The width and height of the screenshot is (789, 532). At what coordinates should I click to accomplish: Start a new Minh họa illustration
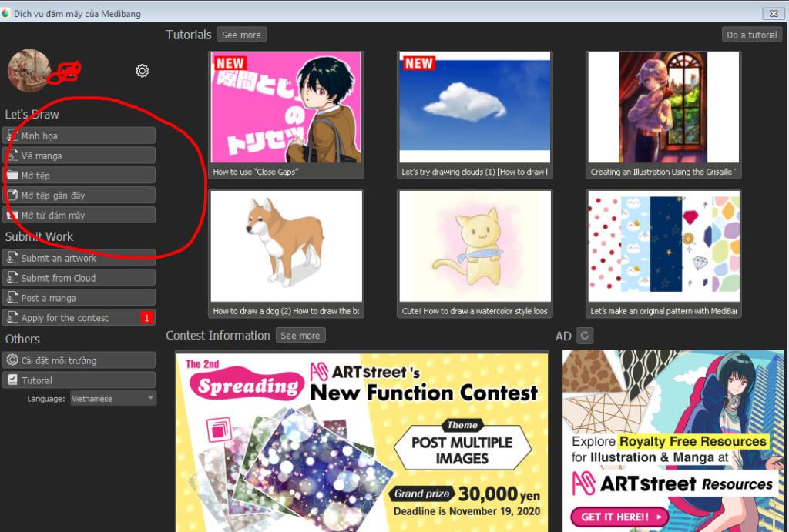79,136
